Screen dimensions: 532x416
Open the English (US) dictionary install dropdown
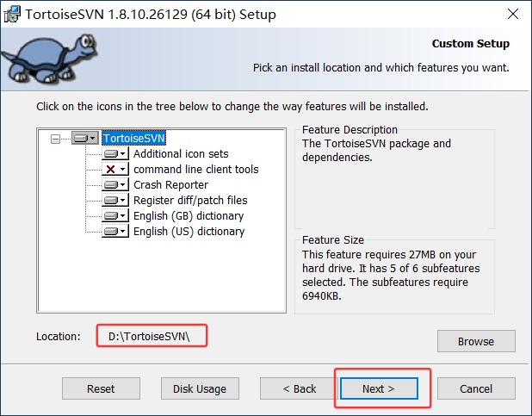[115, 232]
